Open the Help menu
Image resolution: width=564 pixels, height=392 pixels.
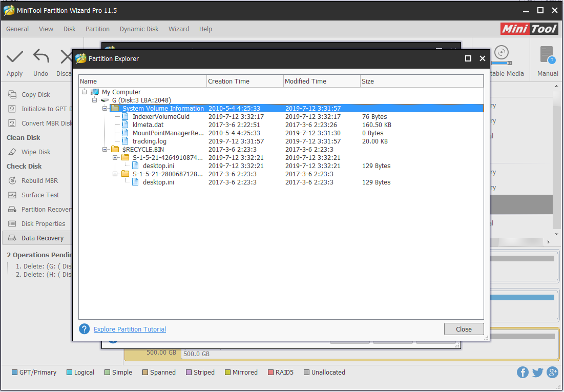206,29
